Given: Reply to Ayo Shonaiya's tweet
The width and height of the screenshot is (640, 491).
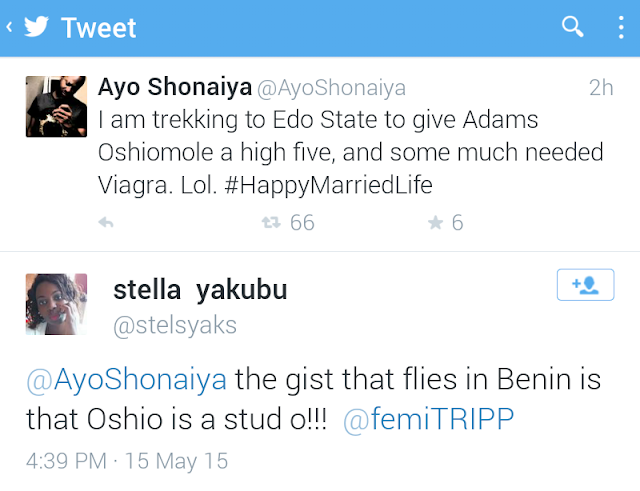Looking at the screenshot, I should click(x=106, y=223).
